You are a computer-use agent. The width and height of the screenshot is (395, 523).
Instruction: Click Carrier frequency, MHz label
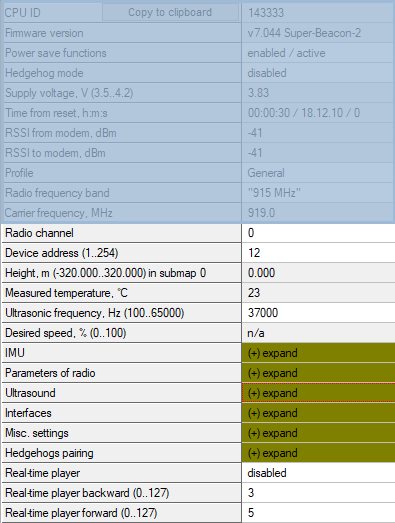58,213
